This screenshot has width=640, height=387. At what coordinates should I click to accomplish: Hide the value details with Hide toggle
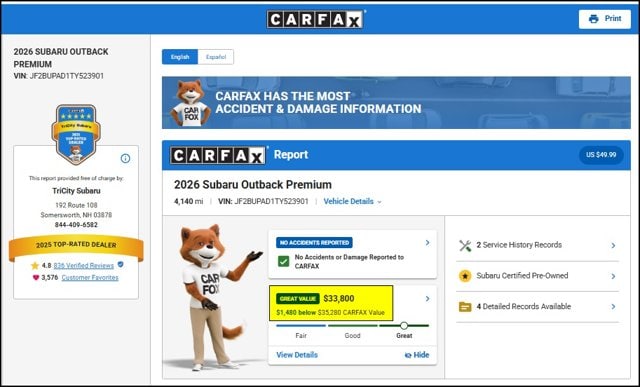pos(417,355)
